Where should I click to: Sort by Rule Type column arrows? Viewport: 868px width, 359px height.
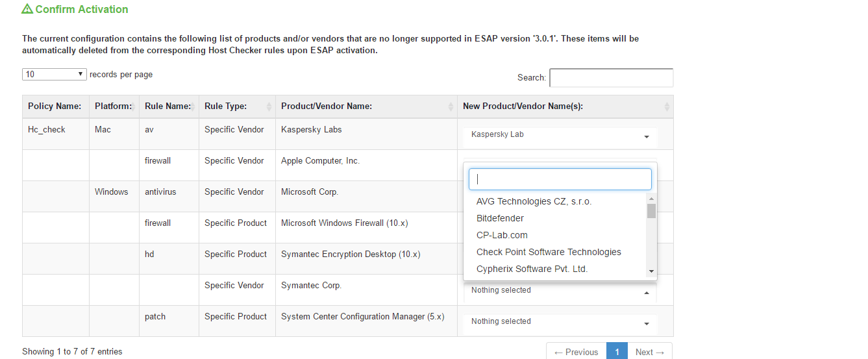point(269,106)
